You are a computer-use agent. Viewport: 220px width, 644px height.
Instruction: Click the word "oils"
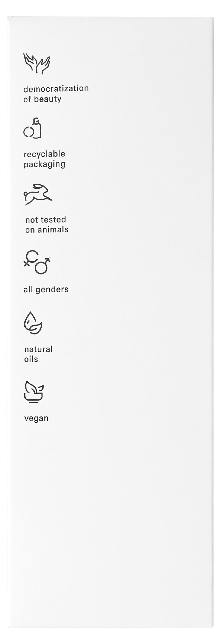31,359
